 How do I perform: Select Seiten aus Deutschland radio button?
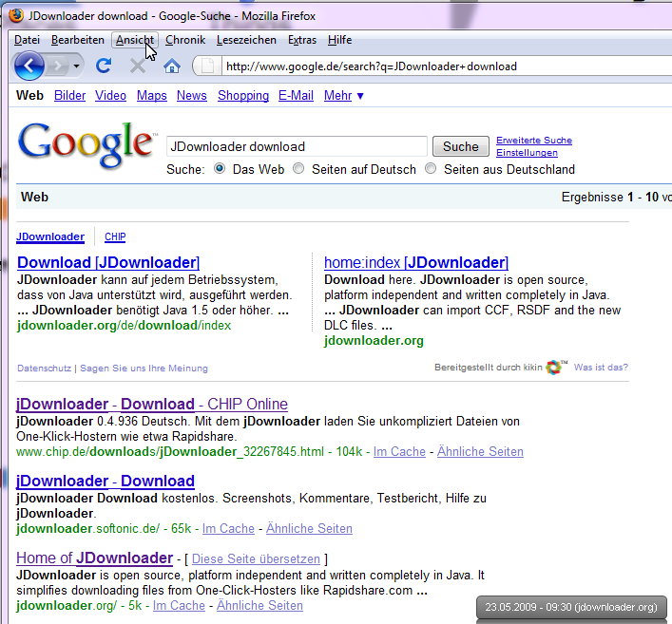point(431,169)
